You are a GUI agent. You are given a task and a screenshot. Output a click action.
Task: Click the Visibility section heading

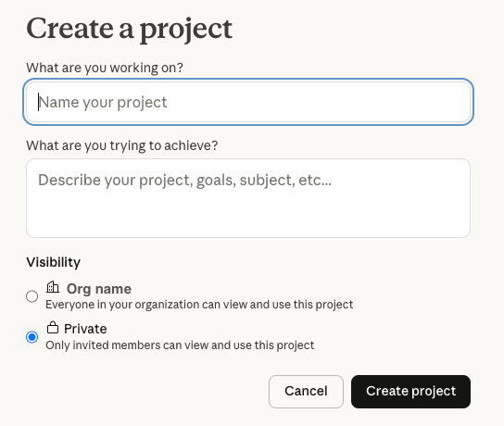[x=54, y=262]
